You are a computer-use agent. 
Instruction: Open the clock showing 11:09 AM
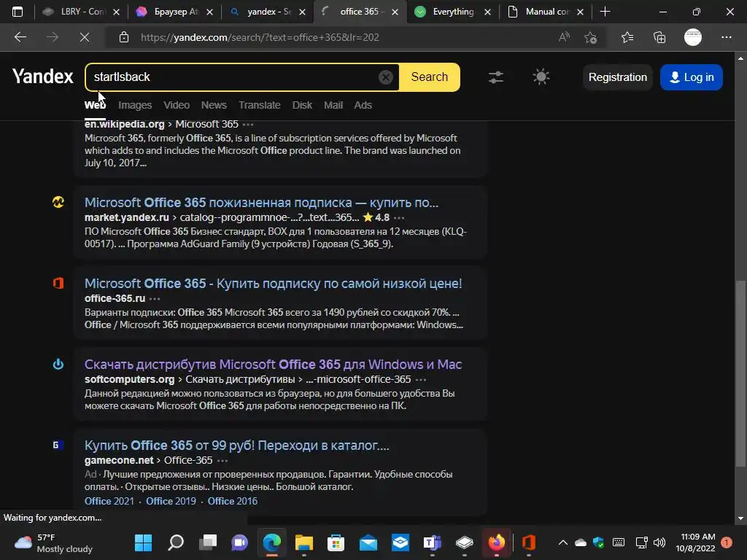coord(695,542)
